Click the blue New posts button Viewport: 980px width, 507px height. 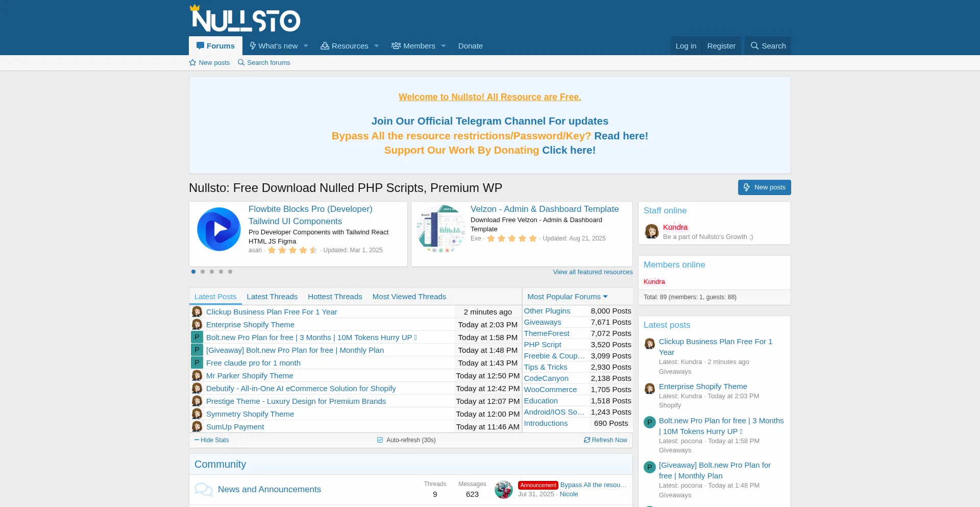pos(765,187)
